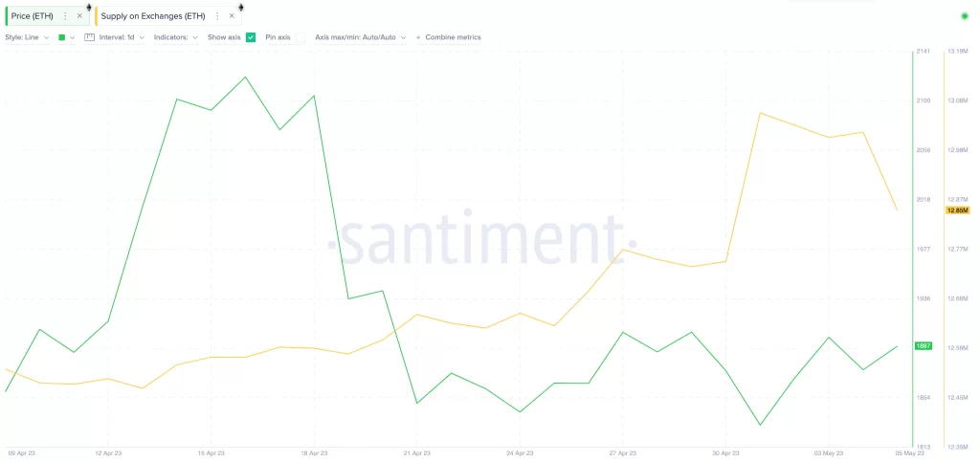Viewport: 980px width, 462px height.
Task: Click the 12.85M supply axis label
Action: coord(957,210)
